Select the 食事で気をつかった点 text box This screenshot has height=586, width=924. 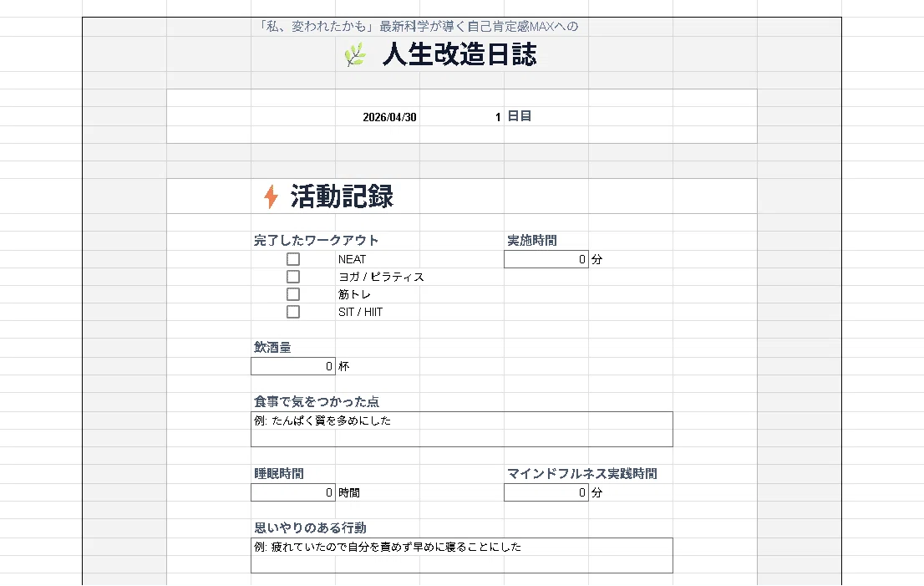click(461, 429)
